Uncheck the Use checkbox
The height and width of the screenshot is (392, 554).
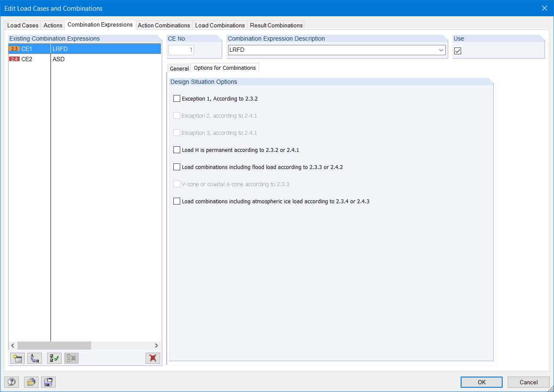pyautogui.click(x=458, y=50)
